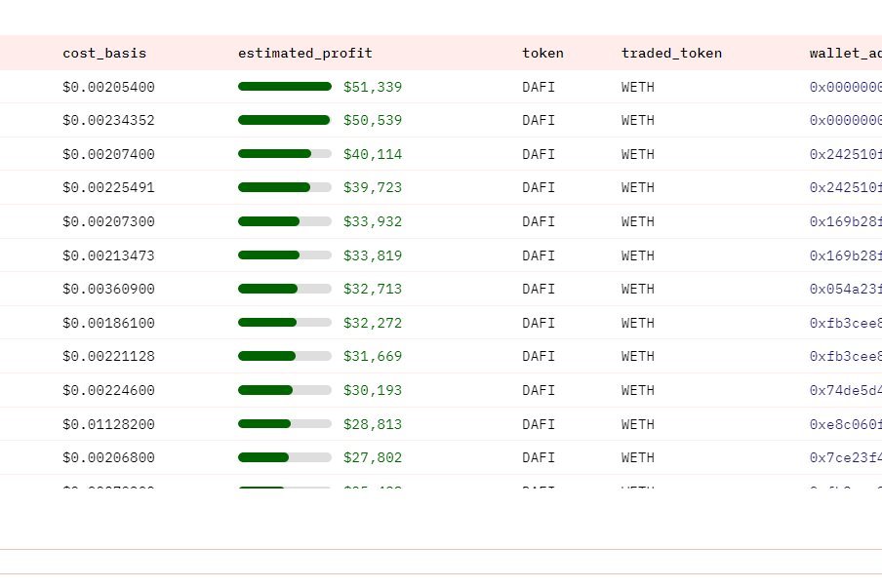Select the DAFI token cell in the $39,723 row
The height and width of the screenshot is (588, 882).
click(x=539, y=188)
